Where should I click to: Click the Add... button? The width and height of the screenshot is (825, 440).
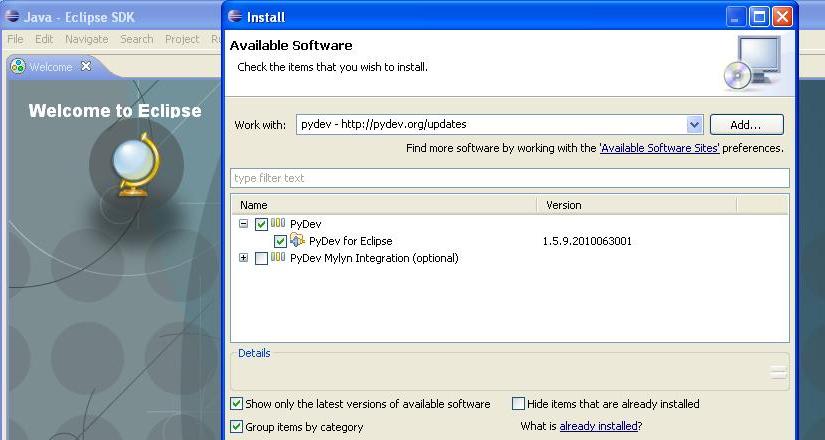[746, 125]
